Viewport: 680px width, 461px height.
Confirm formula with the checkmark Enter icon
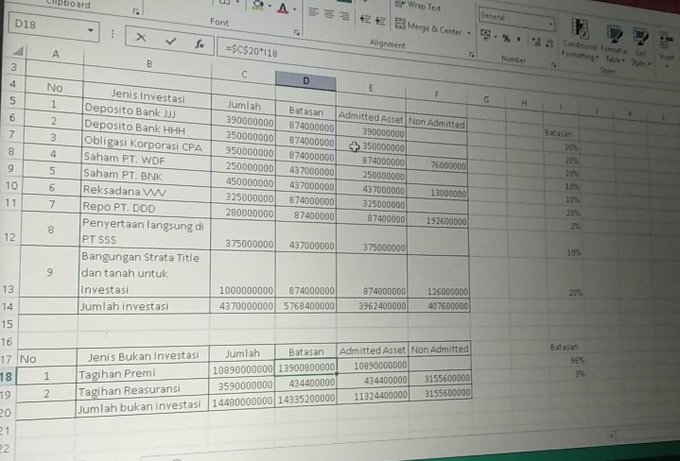pos(170,41)
